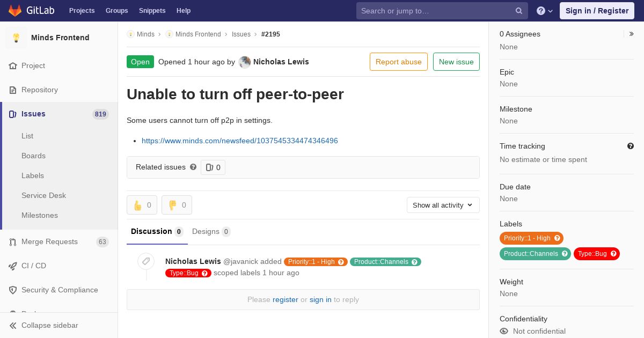The height and width of the screenshot is (338, 644).
Task: Click the Minds breadcrumb avatar icon
Action: coord(130,34)
